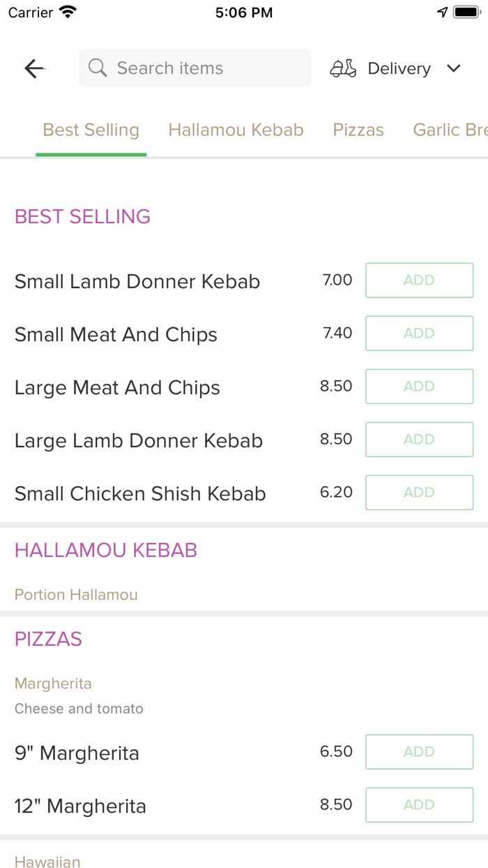The image size is (488, 868).
Task: Select the Hawaiian pizza item
Action: click(47, 862)
